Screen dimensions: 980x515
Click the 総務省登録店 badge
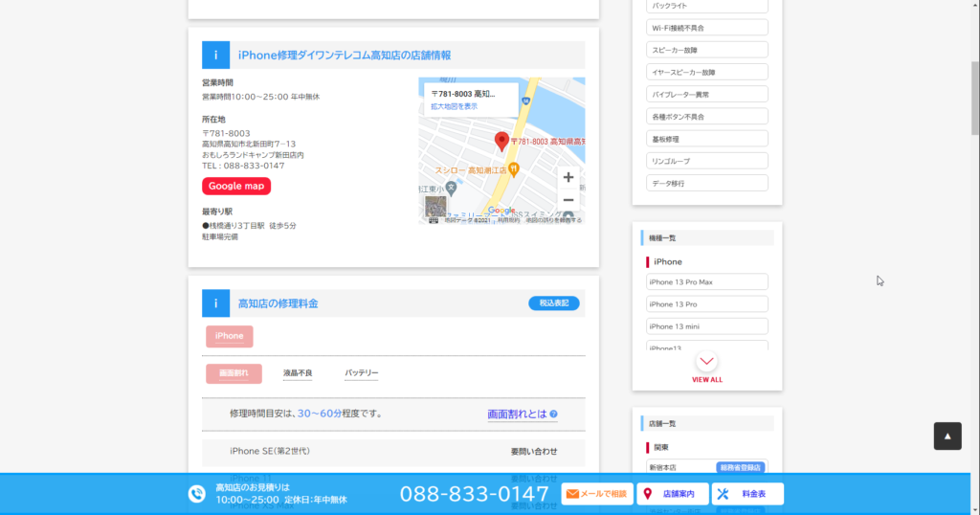tap(741, 467)
